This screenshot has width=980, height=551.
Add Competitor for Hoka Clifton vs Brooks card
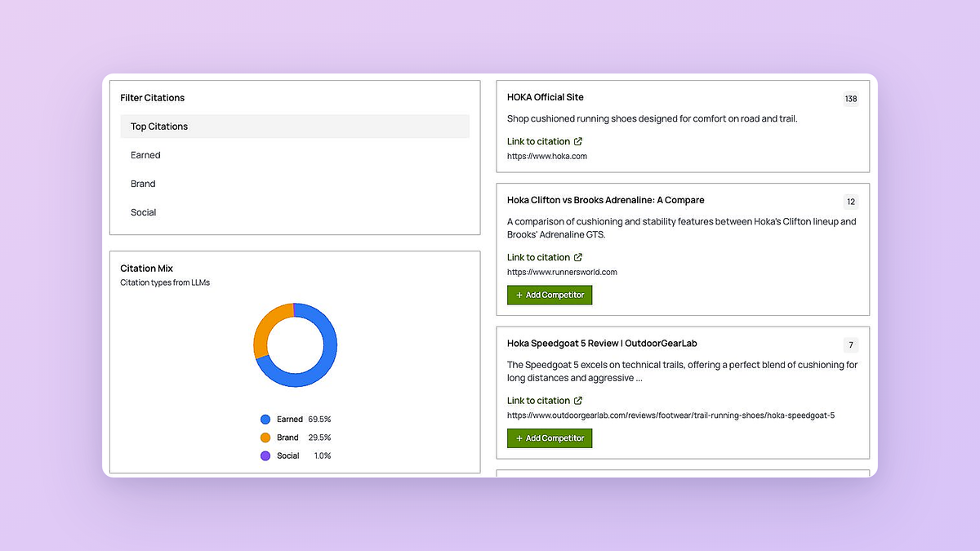pos(550,295)
